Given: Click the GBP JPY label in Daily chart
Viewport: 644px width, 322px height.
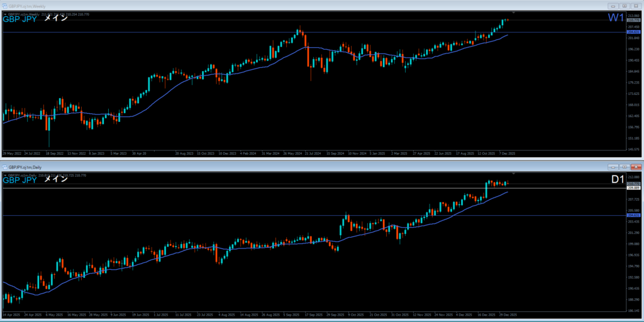Looking at the screenshot, I should [x=19, y=179].
